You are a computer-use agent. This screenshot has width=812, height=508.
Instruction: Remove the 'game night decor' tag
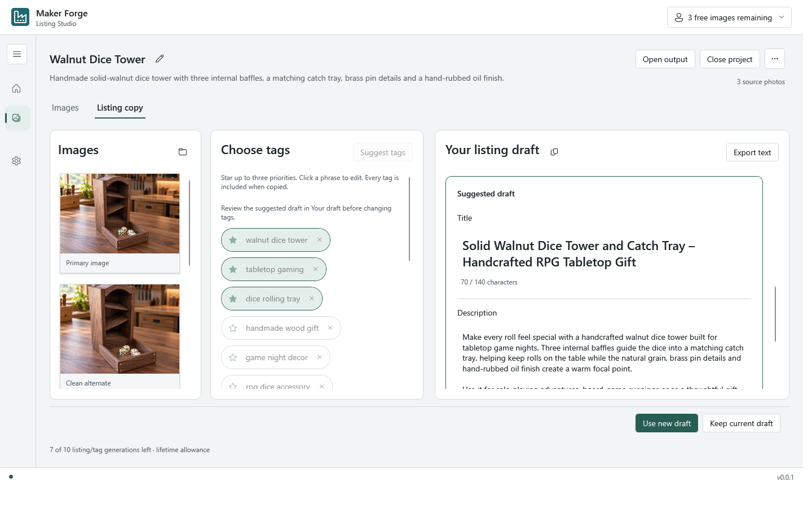320,357
